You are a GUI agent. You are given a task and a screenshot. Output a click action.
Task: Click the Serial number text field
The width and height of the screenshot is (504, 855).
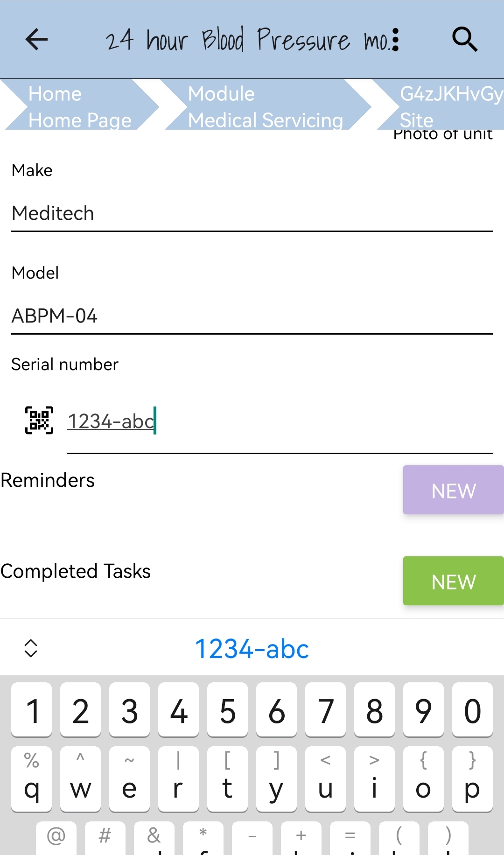(280, 422)
